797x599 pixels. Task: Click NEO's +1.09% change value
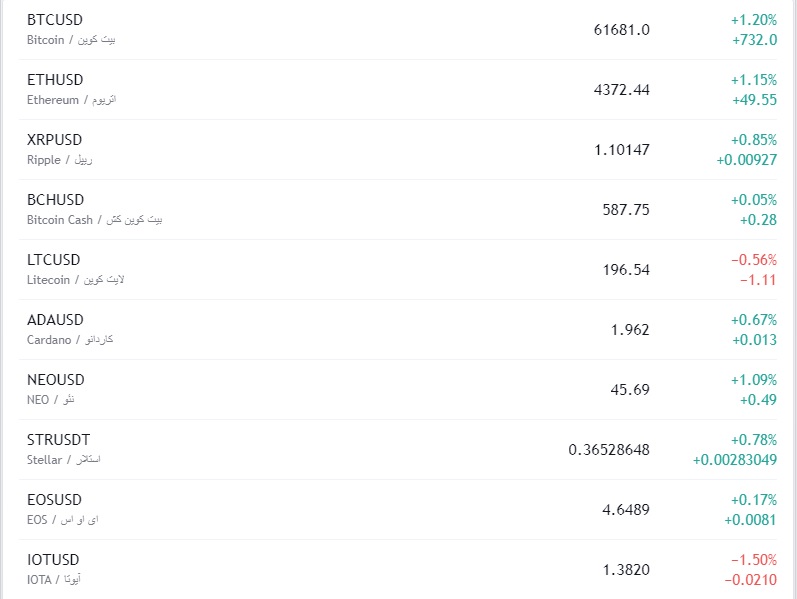[753, 380]
